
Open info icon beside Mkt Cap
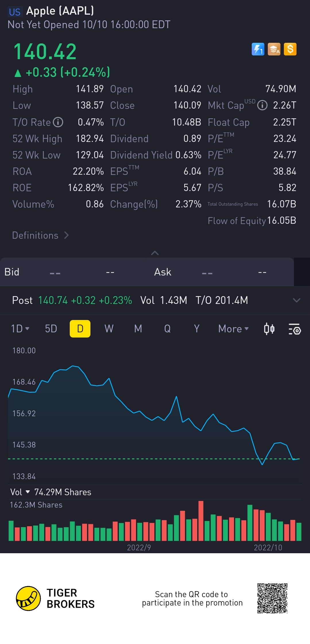tap(262, 105)
